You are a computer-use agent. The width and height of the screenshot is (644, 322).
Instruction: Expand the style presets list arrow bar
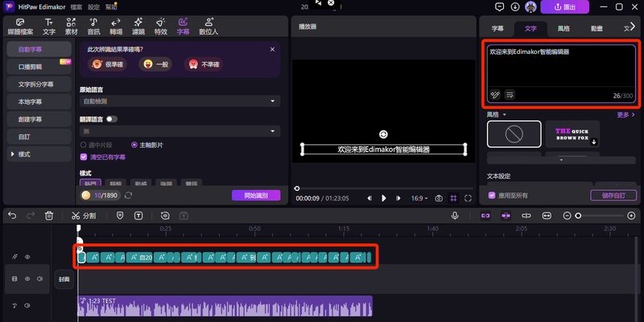tap(561, 160)
